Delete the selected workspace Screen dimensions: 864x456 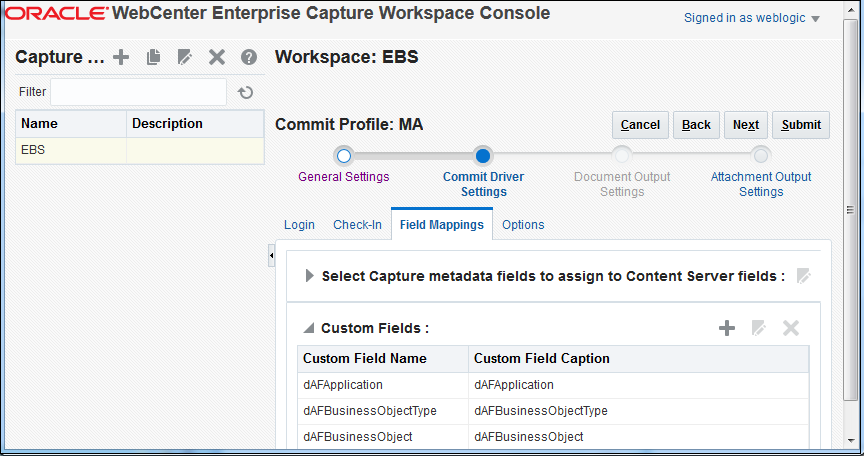tap(216, 58)
